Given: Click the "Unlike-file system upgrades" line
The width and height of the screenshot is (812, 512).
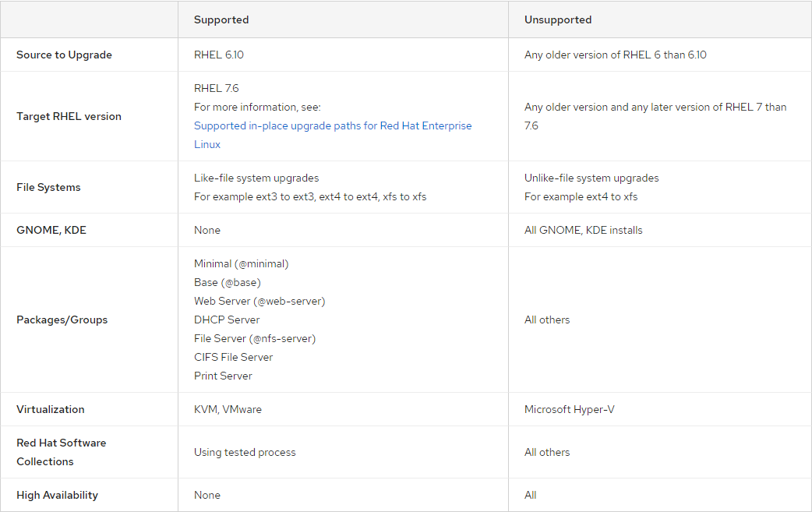Looking at the screenshot, I should click(x=591, y=178).
